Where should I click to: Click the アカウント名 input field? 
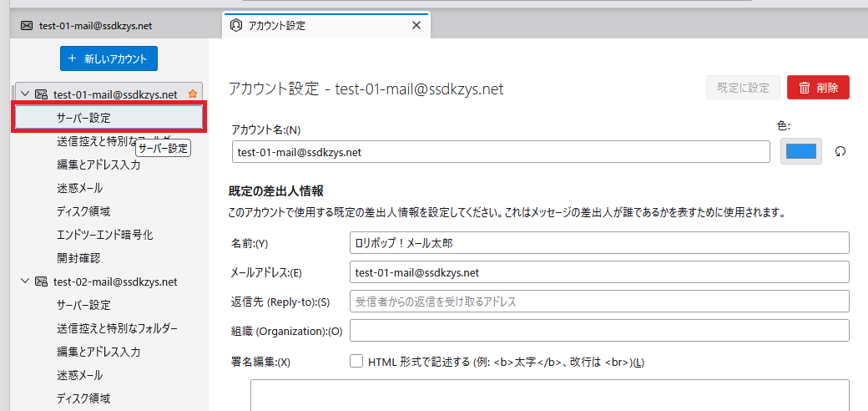click(x=501, y=152)
